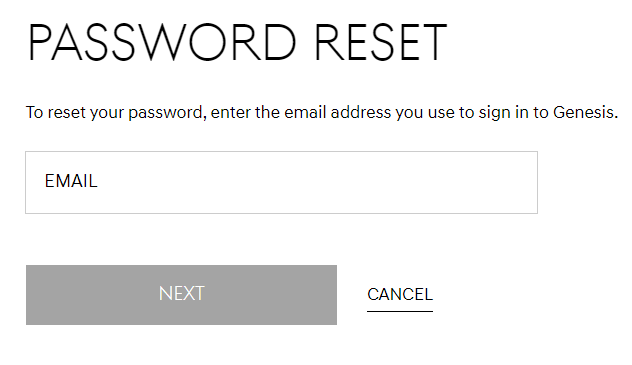Viewport: 632px width, 365px height.
Task: Click into the EMAIL input field
Action: click(281, 182)
